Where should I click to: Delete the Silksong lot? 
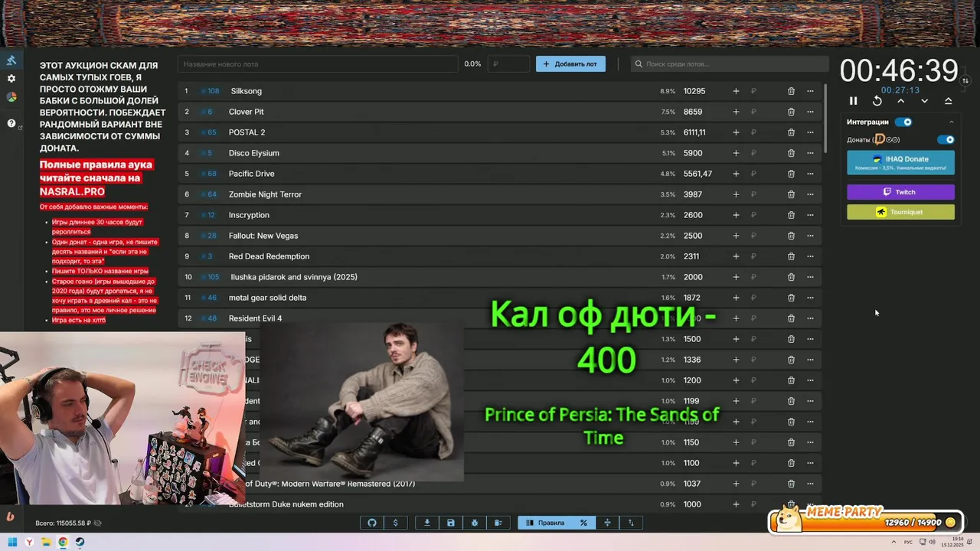click(791, 91)
